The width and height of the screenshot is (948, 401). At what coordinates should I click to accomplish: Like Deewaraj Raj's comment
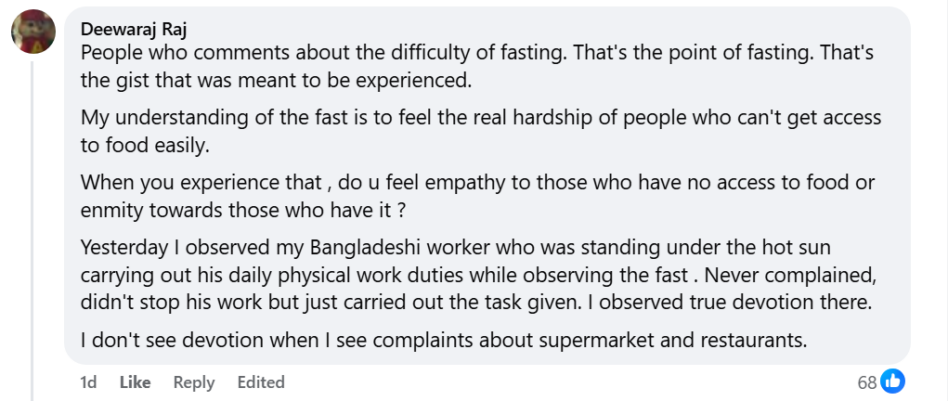pyautogui.click(x=135, y=382)
